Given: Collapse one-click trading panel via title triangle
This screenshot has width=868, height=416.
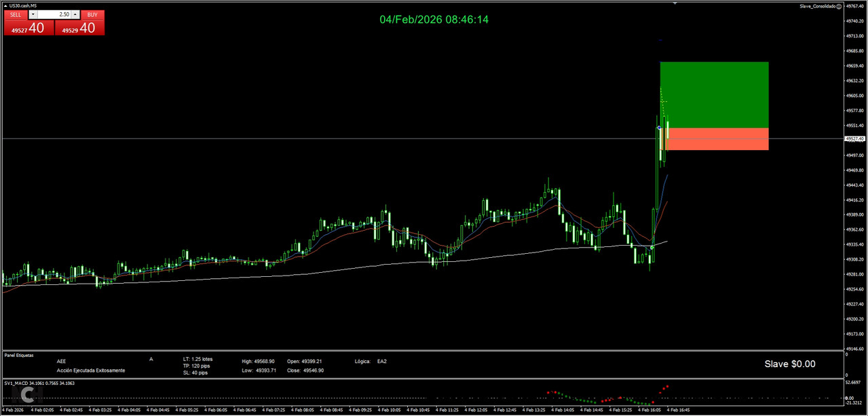Looking at the screenshot, I should [5, 5].
